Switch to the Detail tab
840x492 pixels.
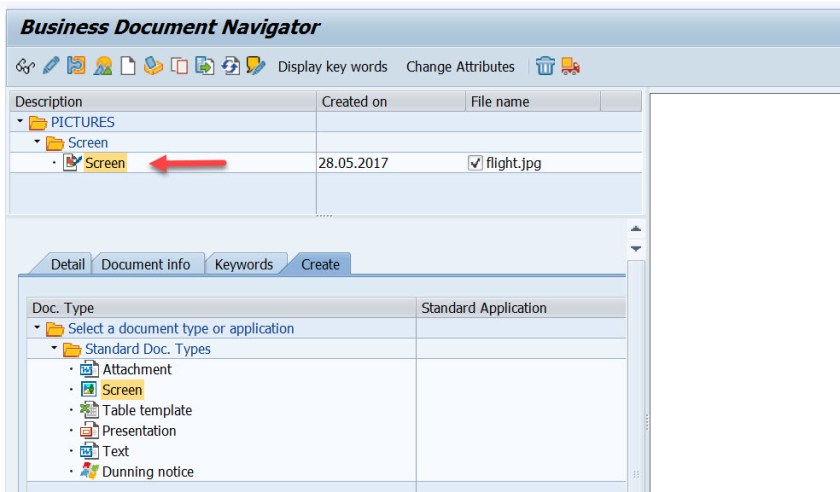pos(68,265)
